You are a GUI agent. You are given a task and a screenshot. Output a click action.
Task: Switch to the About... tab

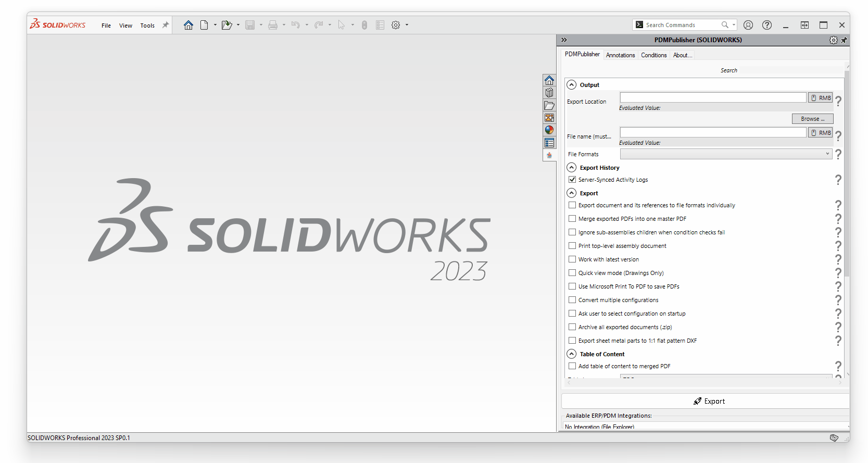pos(682,55)
